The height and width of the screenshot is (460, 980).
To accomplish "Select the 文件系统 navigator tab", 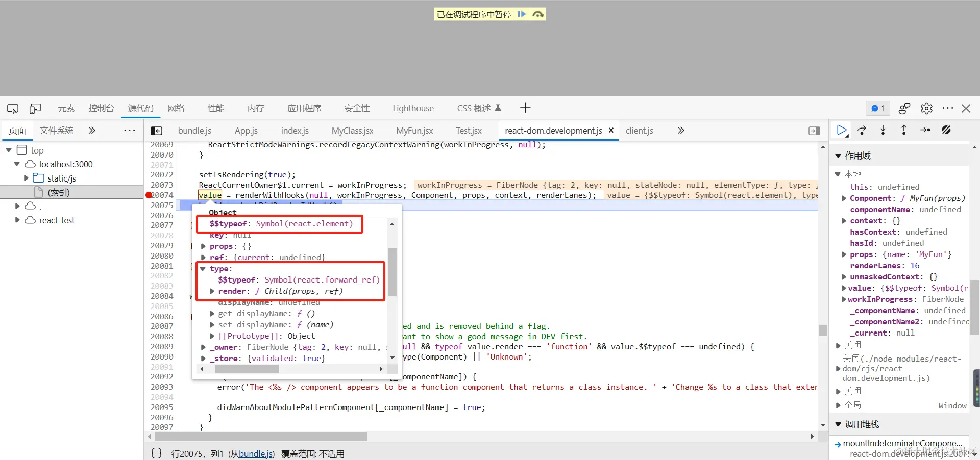I will click(x=57, y=130).
